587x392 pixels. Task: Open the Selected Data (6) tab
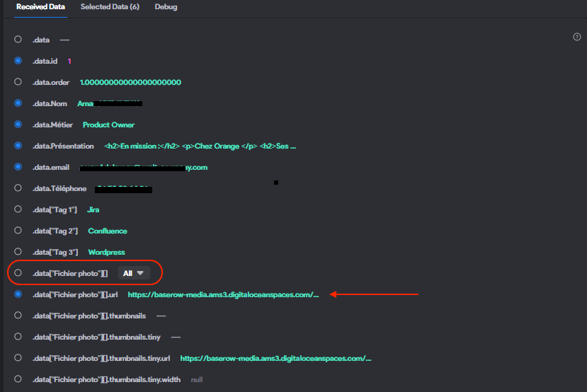(x=110, y=7)
